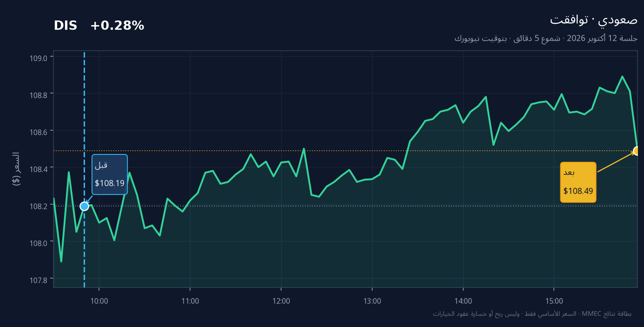The image size is (644, 327).
Task: Click the صعودي · توافقت chart title
Action: coord(594,20)
